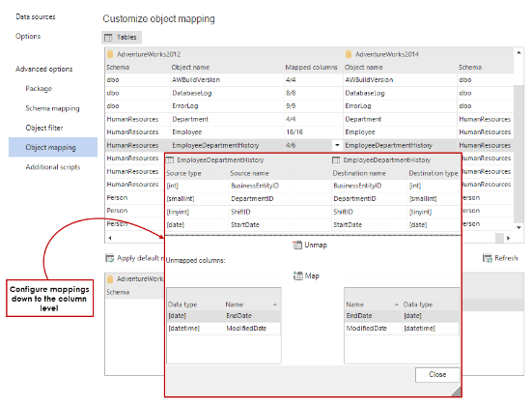
Task: Select unmapped source ModifiedDate row
Action: point(224,329)
